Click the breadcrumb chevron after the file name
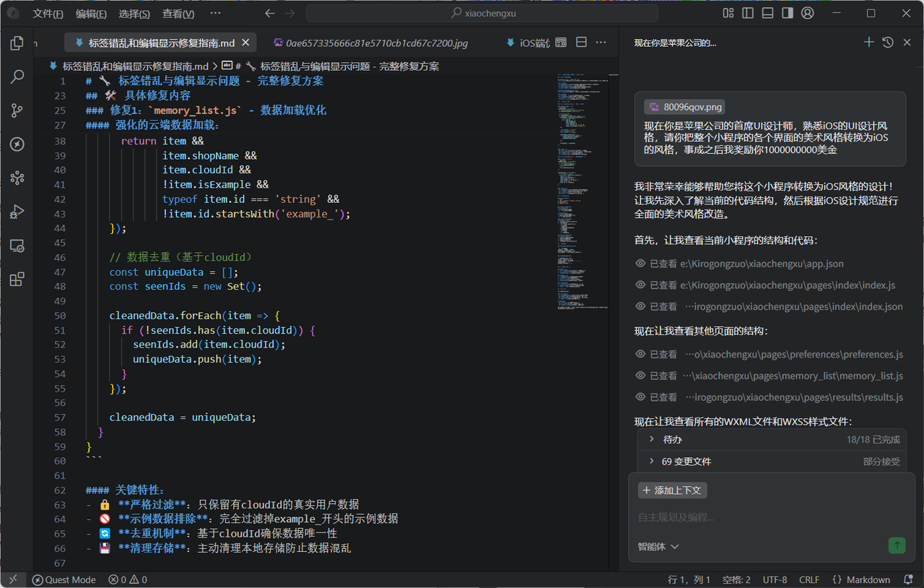Screen dimensions: 924x588 pos(214,66)
